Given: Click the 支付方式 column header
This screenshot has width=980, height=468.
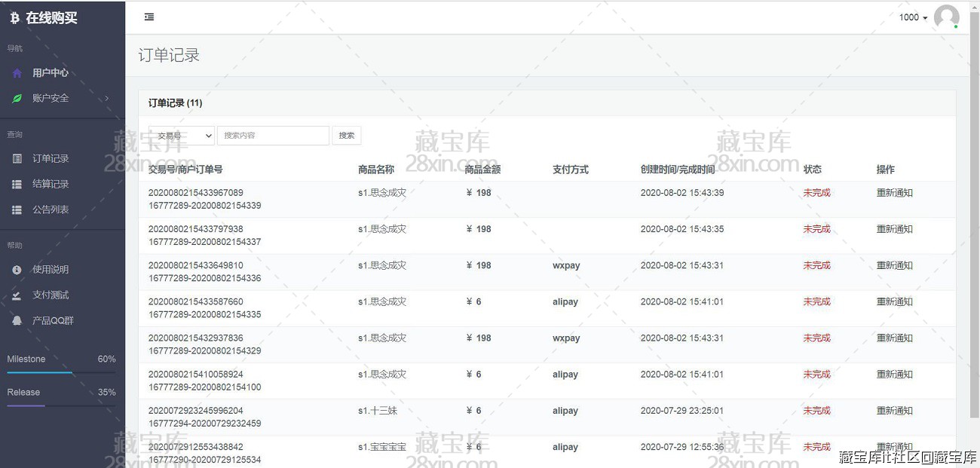Looking at the screenshot, I should 571,170.
